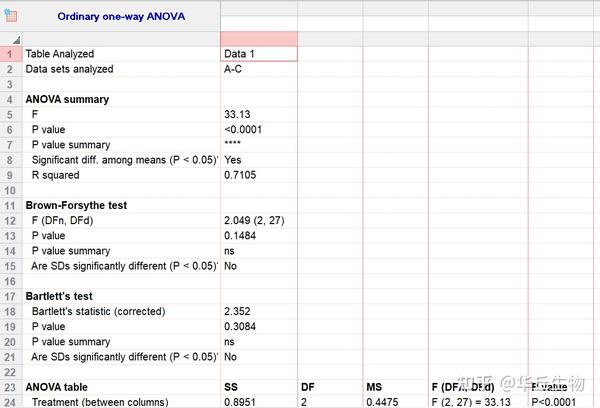
Task: Select the "A-C" cell
Action: coord(259,69)
